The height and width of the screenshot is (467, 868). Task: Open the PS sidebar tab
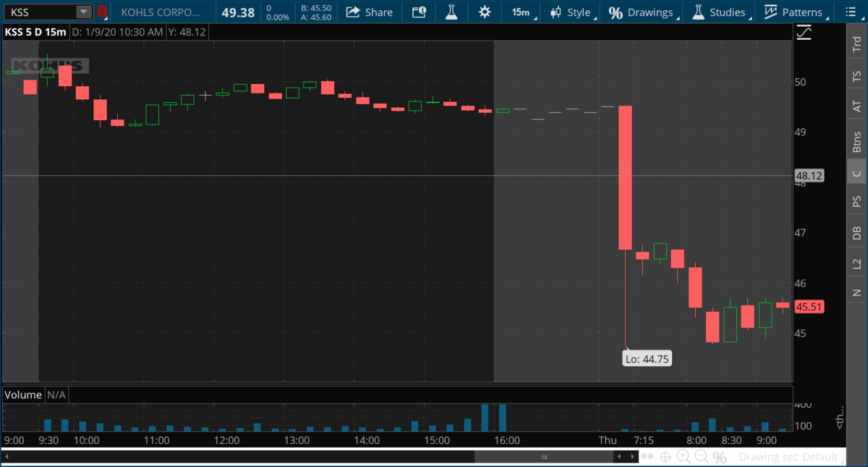[x=857, y=201]
